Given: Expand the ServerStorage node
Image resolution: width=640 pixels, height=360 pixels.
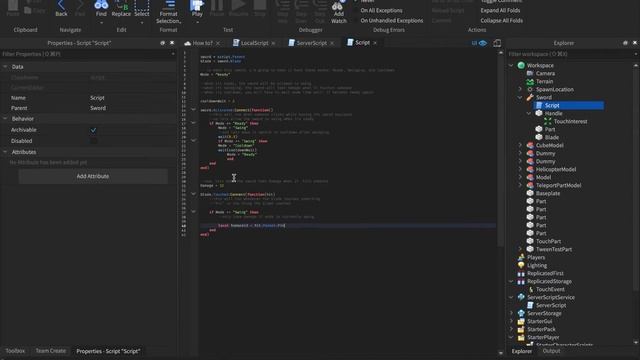Looking at the screenshot, I should (x=511, y=313).
